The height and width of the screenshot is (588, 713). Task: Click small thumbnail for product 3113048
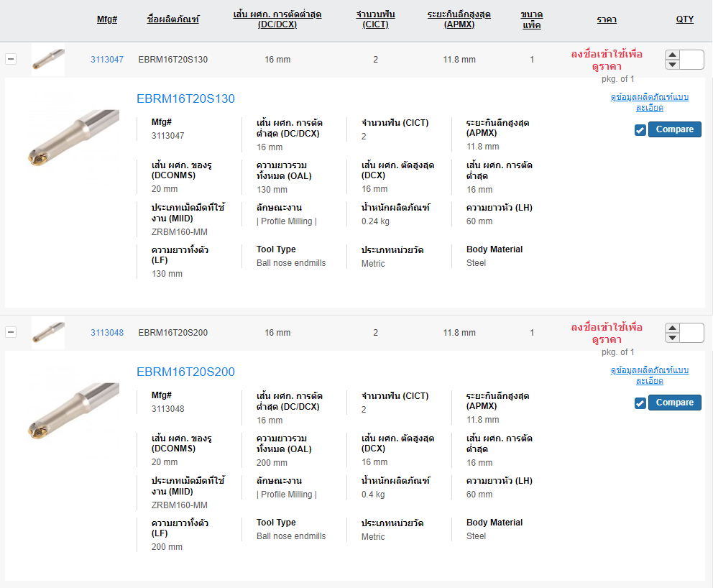point(48,333)
